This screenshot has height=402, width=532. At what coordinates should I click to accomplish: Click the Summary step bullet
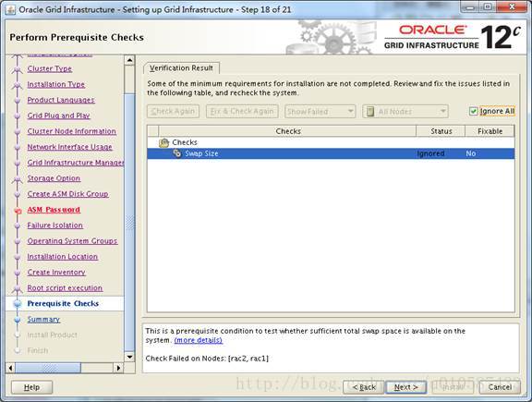pos(18,320)
